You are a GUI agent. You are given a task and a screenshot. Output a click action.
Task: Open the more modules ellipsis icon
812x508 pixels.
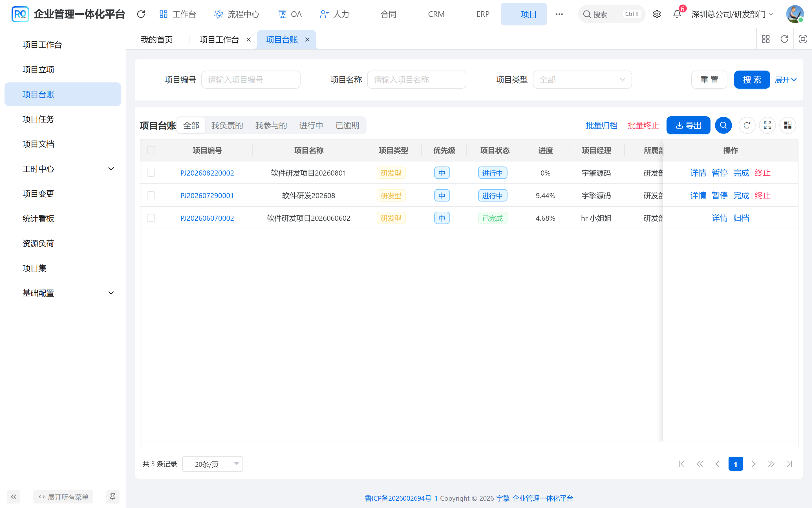pyautogui.click(x=559, y=14)
